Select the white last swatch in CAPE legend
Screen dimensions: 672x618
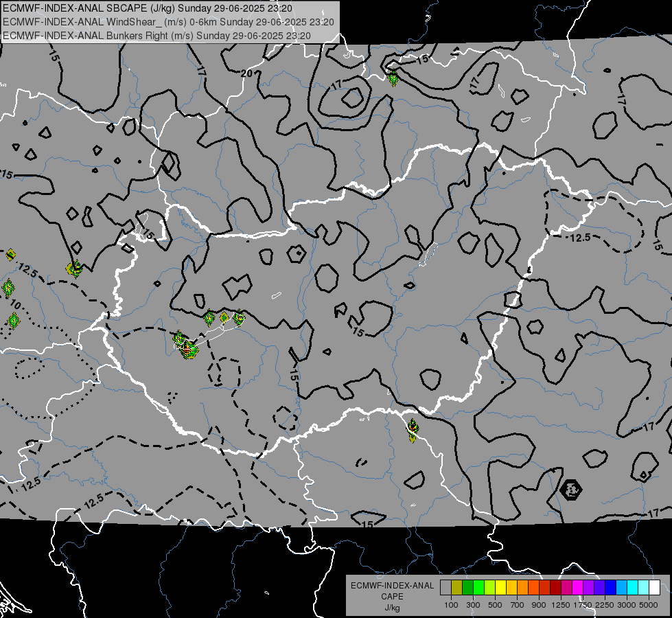point(654,587)
